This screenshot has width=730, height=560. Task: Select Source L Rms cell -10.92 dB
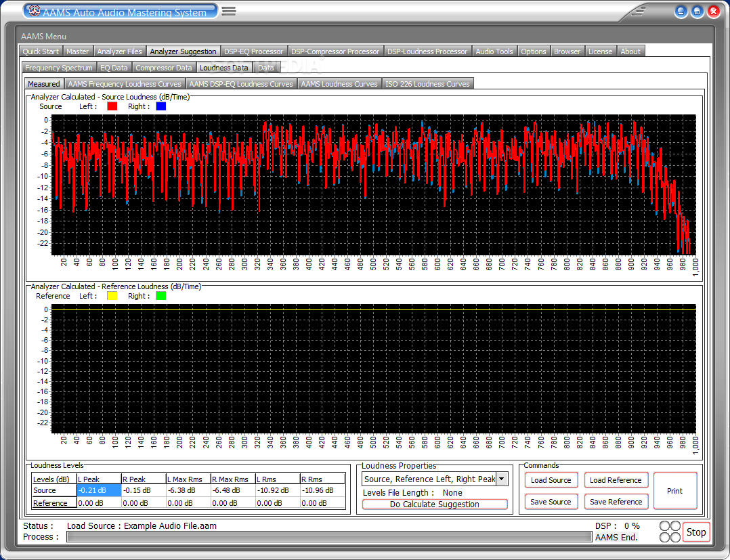tap(278, 490)
